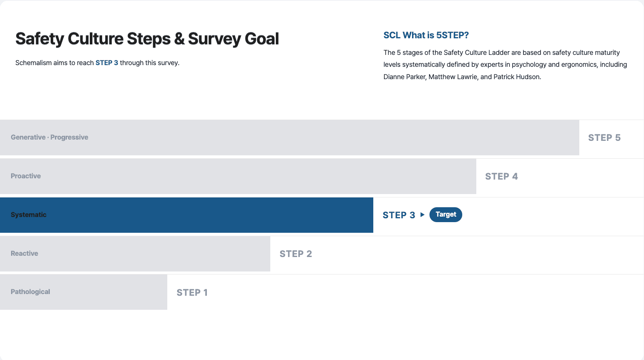644x360 pixels.
Task: Click the SCL What is 5STEP? heading
Action: [x=426, y=35]
